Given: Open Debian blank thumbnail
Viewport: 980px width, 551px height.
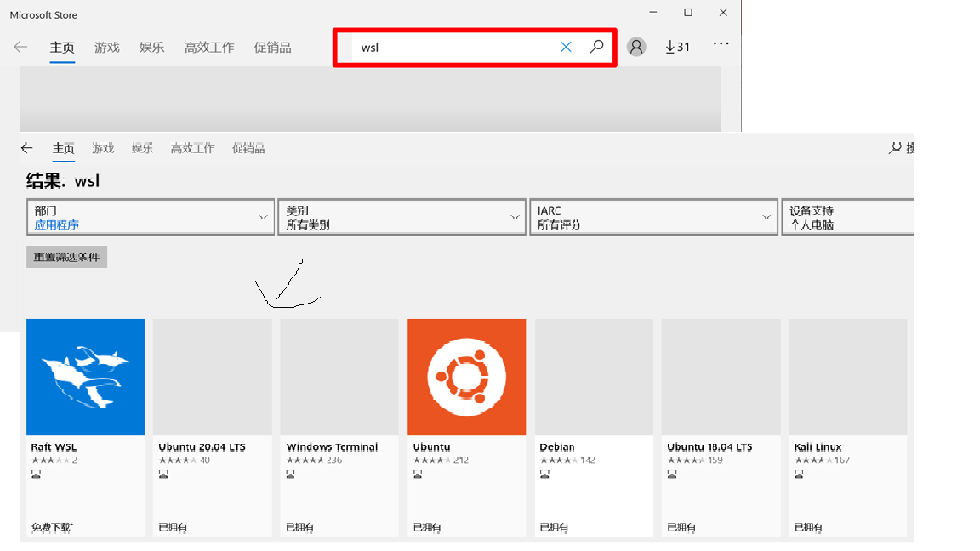Looking at the screenshot, I should [x=594, y=377].
